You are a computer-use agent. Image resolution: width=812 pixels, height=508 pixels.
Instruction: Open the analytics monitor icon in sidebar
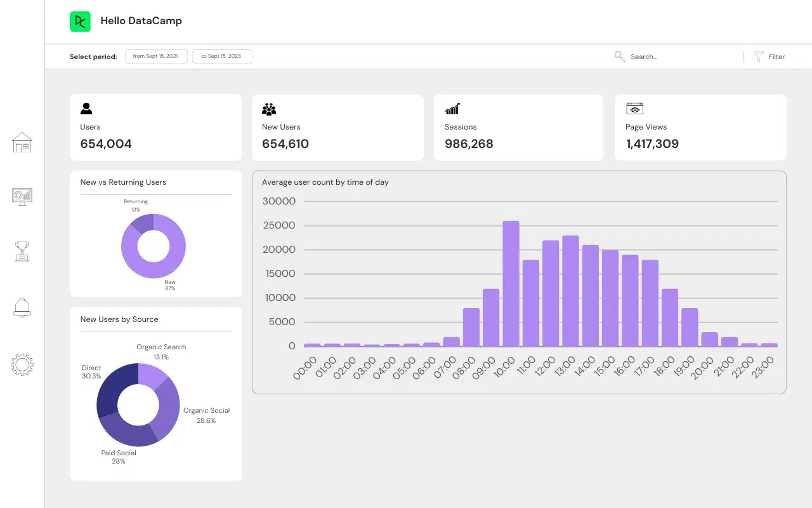[22, 196]
